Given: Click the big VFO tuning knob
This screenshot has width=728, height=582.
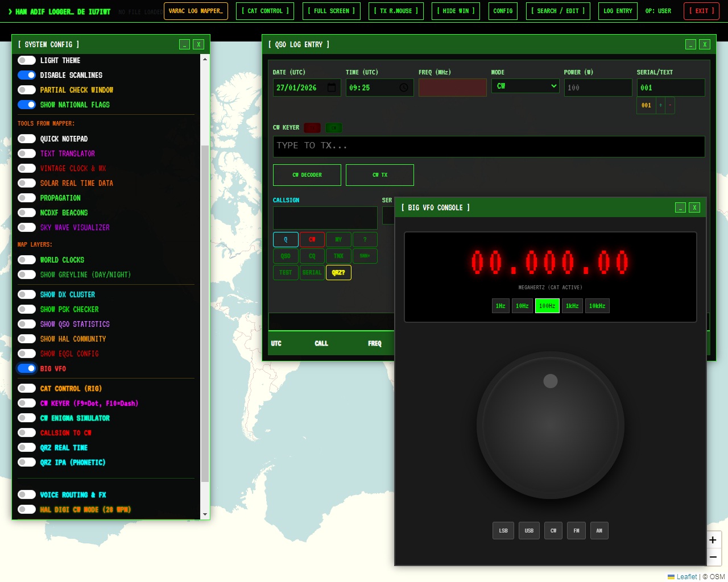Looking at the screenshot, I should [550, 425].
